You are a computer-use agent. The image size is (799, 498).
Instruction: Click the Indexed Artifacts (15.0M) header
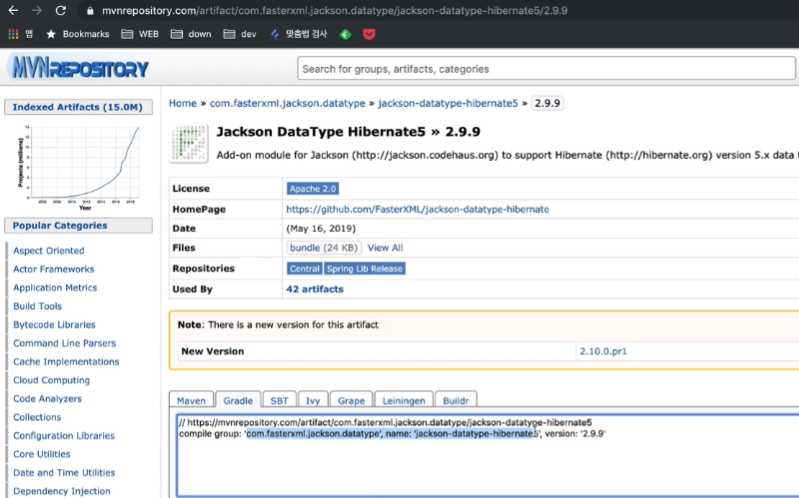(x=78, y=107)
